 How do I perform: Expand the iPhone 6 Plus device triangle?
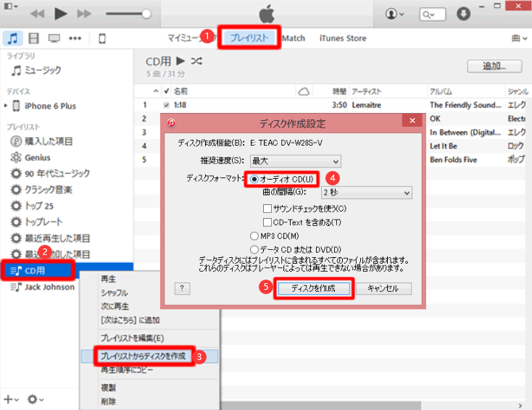6,106
